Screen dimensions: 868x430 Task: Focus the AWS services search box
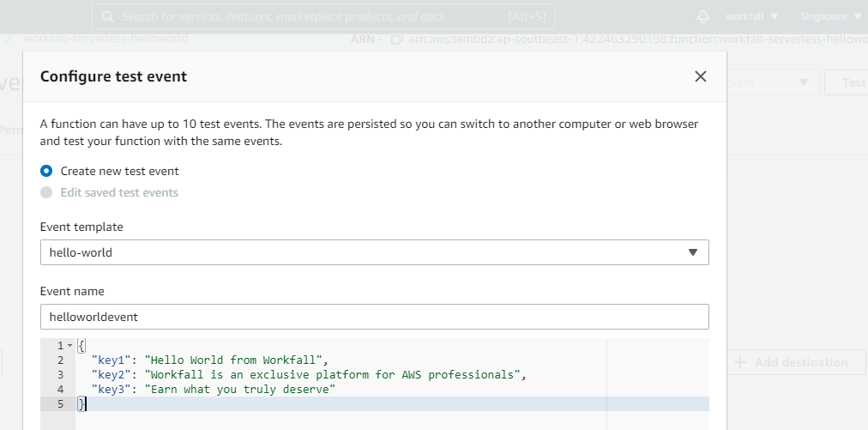323,16
